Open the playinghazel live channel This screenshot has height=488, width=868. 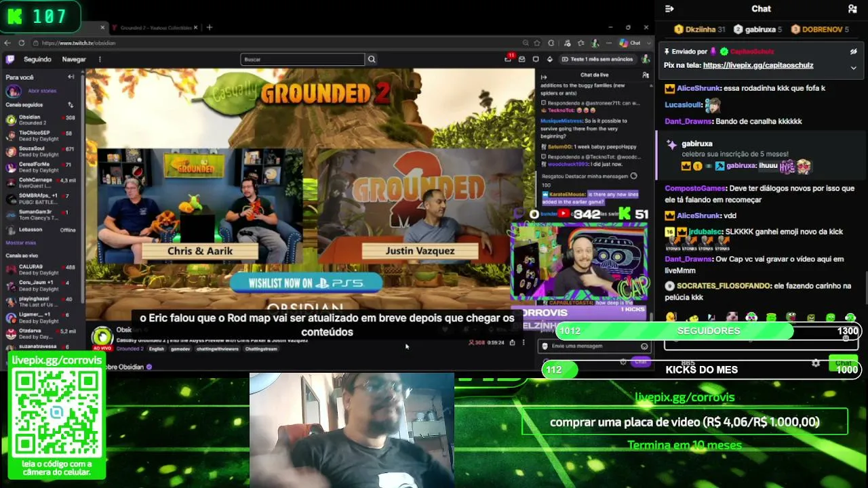[x=41, y=302]
